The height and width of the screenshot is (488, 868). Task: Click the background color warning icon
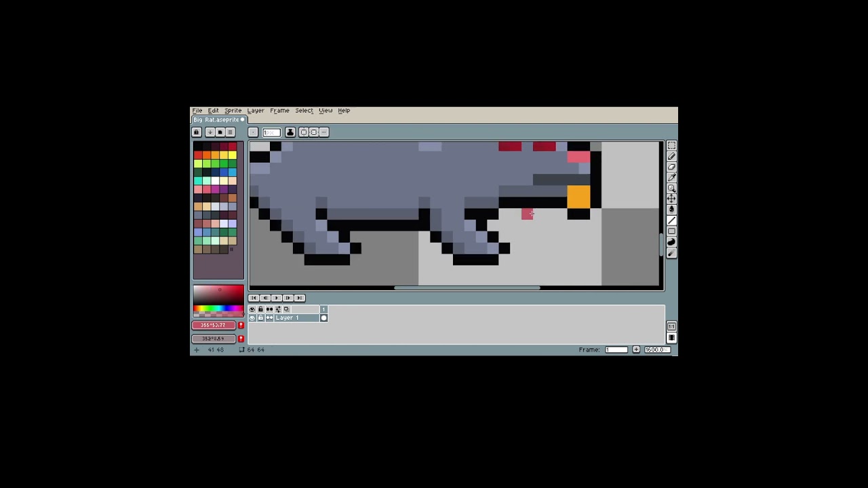click(241, 338)
